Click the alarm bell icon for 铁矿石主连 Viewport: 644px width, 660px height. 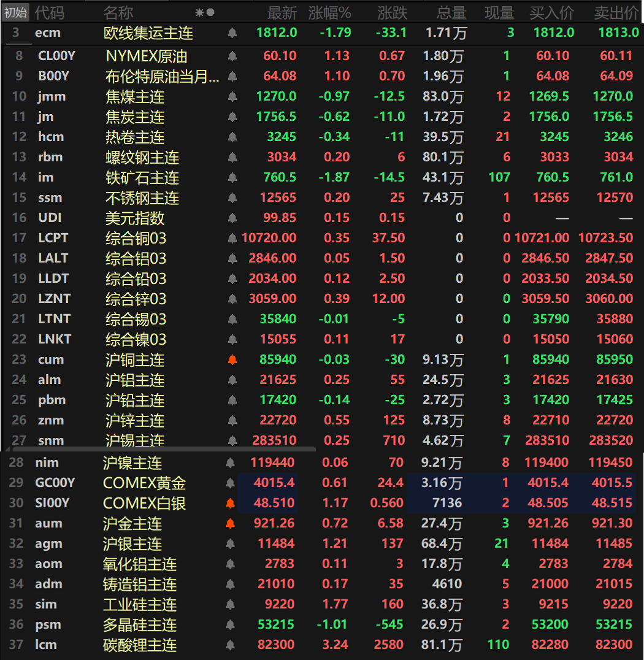(231, 177)
